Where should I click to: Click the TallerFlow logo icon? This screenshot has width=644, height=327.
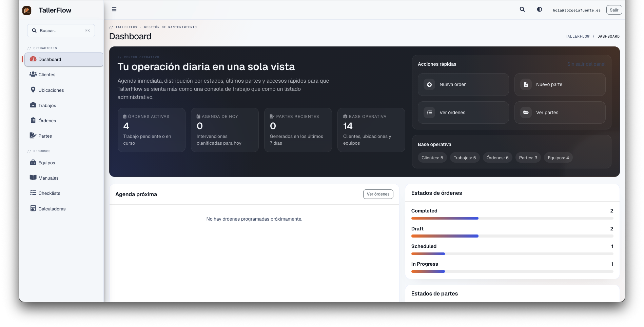[x=27, y=11]
